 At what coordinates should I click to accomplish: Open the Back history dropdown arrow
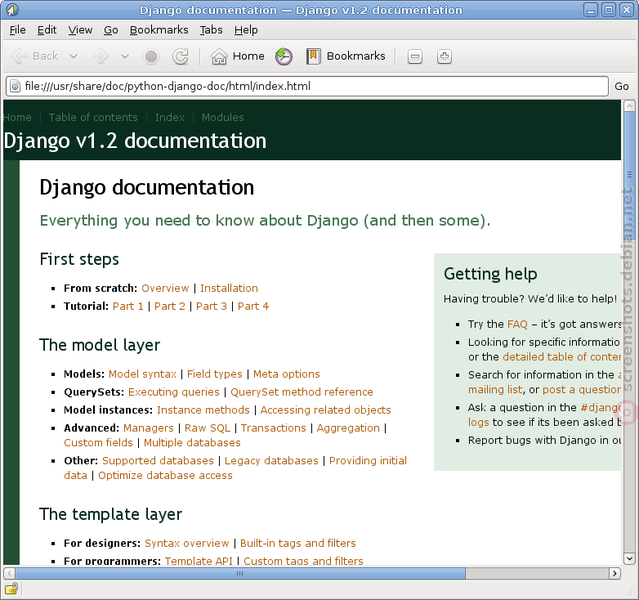73,56
